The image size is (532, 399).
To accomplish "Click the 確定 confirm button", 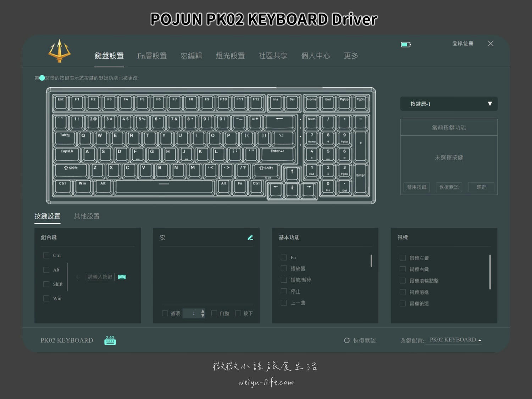I will [481, 187].
